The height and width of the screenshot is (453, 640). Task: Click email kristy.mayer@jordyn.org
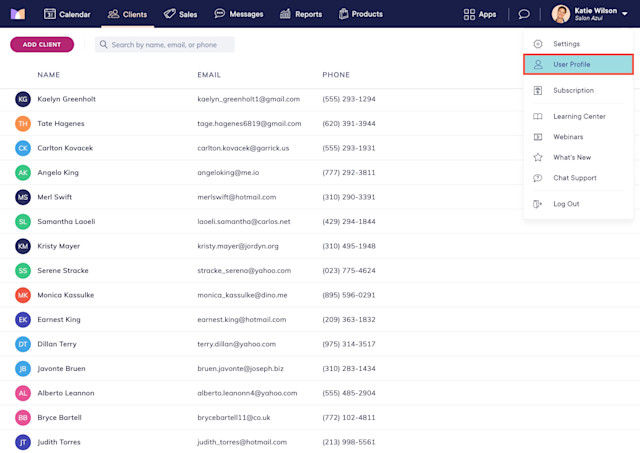pyautogui.click(x=238, y=246)
